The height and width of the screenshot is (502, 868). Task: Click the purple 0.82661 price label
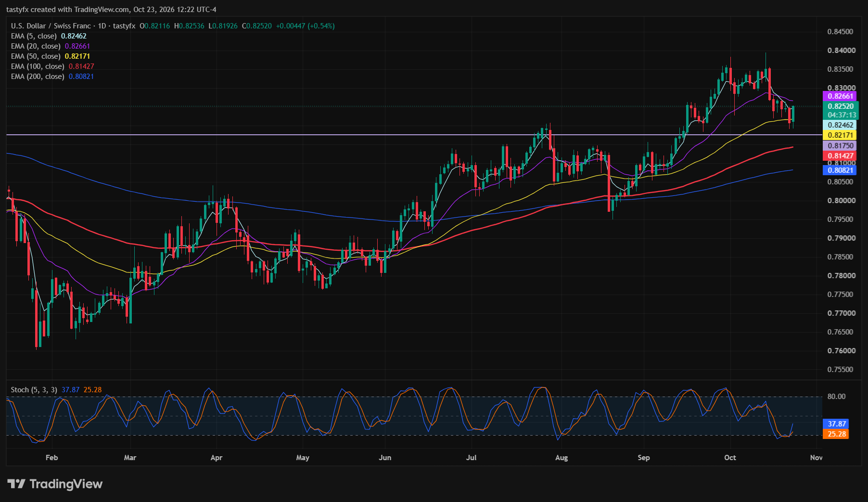(x=840, y=96)
